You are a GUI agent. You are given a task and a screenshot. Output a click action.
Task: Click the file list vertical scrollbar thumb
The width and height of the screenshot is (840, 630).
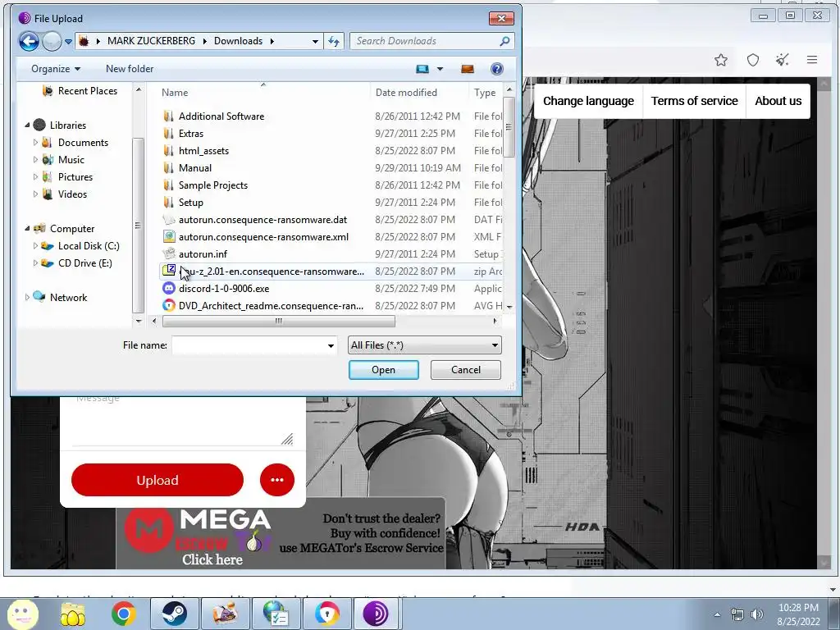tap(509, 127)
